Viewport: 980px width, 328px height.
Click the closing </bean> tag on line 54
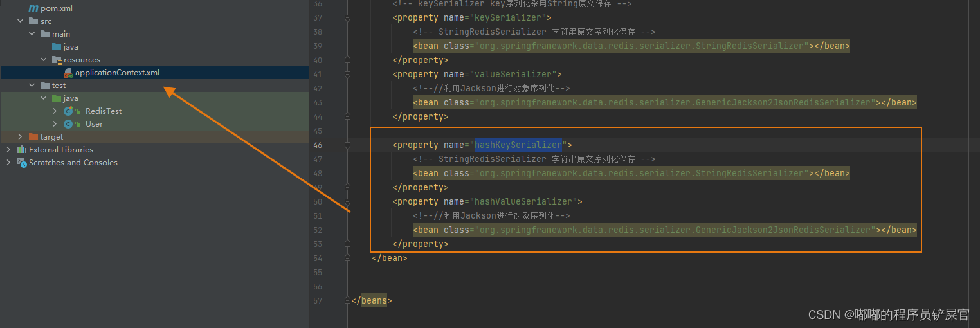coord(390,259)
